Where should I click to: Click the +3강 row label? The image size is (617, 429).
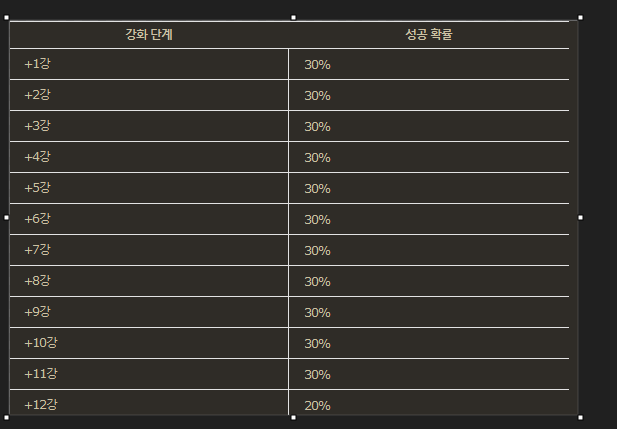38,126
